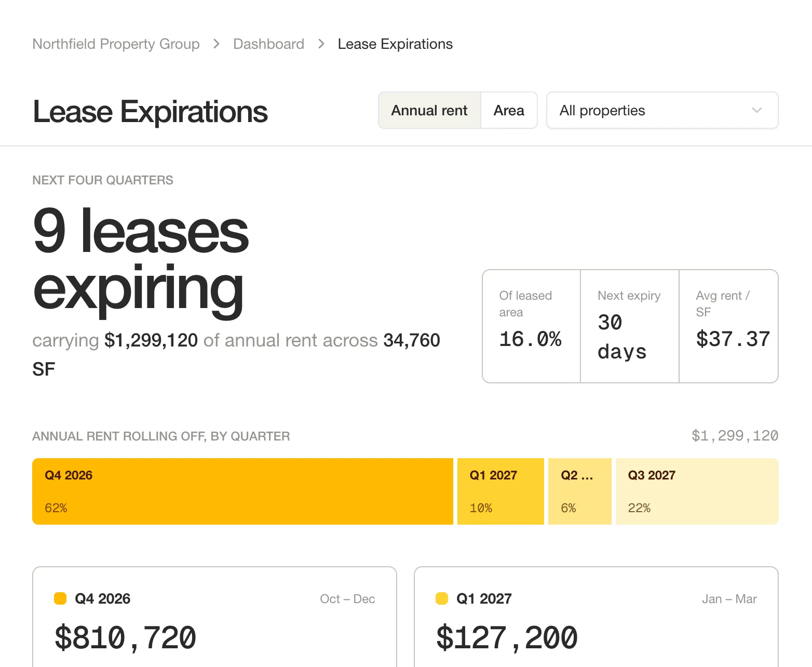Click the 10% label in the bar
This screenshot has height=667, width=812.
tap(481, 508)
